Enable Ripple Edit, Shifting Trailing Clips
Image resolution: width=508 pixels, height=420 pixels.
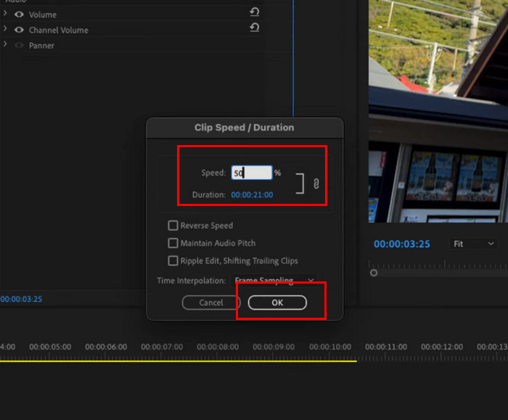(x=173, y=260)
